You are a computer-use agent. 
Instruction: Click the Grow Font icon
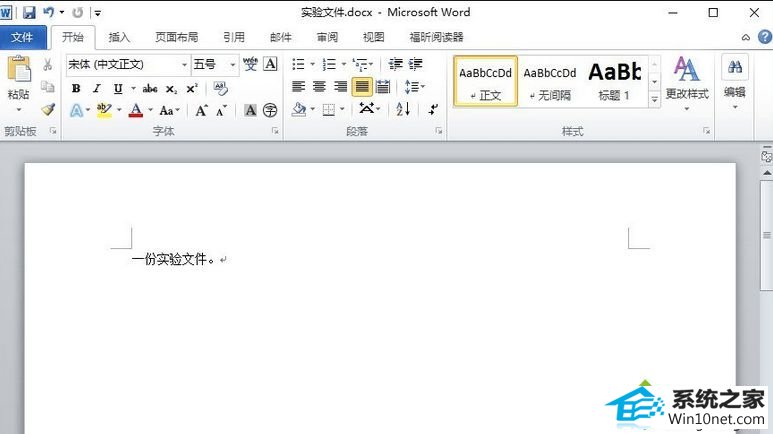point(201,110)
